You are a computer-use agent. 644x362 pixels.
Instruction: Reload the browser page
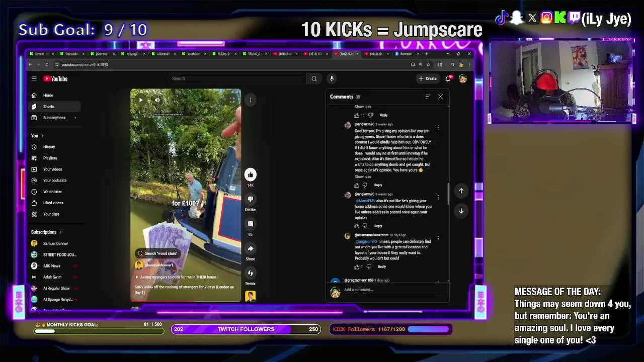click(x=47, y=64)
